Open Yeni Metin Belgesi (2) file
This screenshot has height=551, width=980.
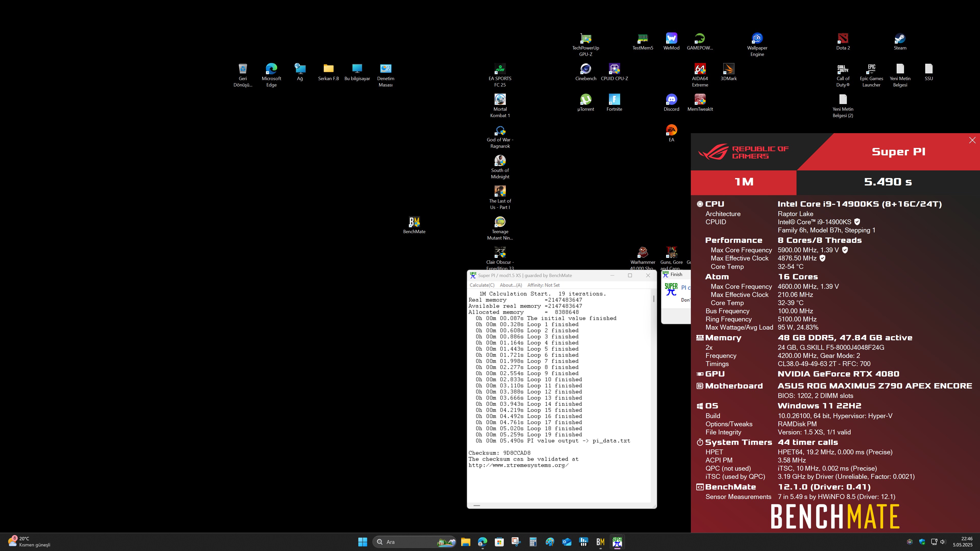click(843, 106)
